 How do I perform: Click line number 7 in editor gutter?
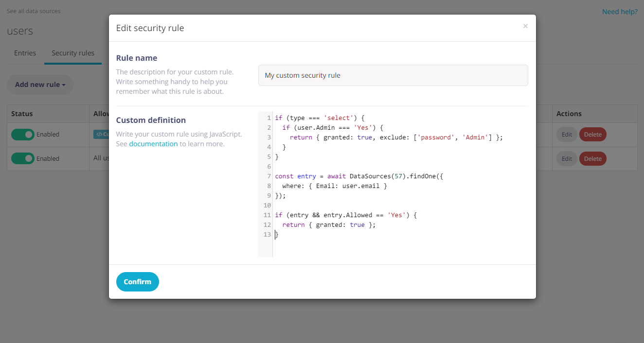[268, 176]
